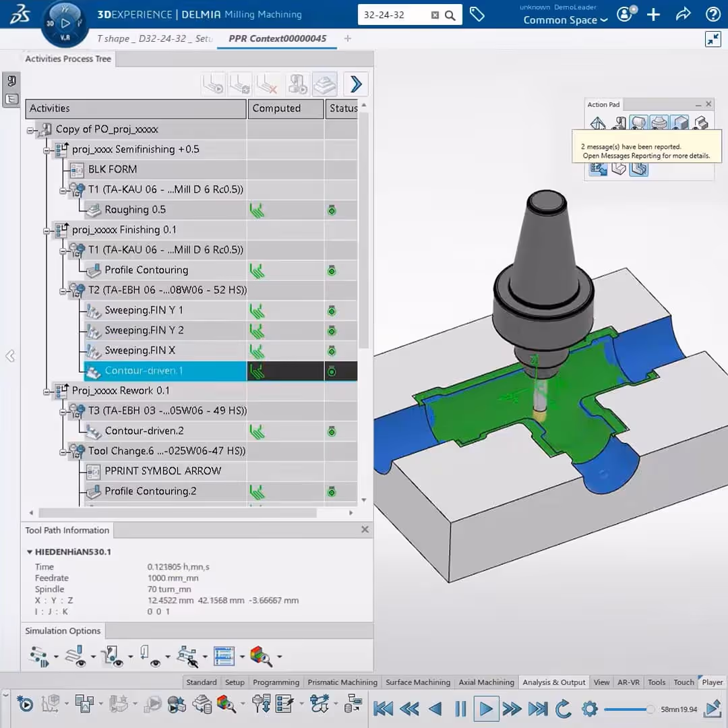Open the Common Space dropdown
The width and height of the screenshot is (728, 728).
(x=565, y=20)
